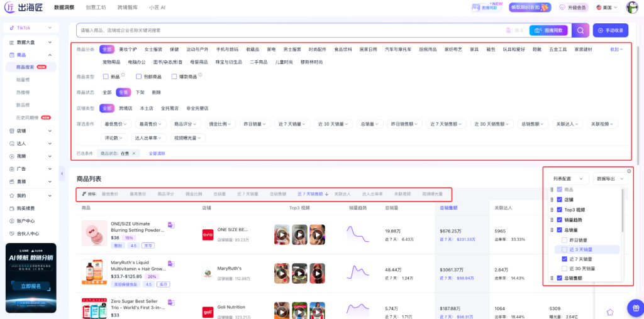Screen dimensions: 644x319
Task: Click drag handle next to 销量趋势
Action: point(552,219)
